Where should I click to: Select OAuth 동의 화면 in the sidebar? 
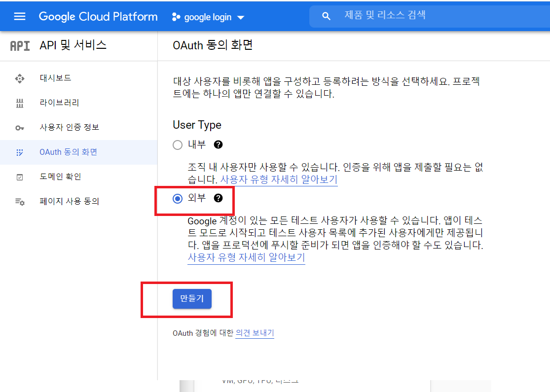pos(78,152)
